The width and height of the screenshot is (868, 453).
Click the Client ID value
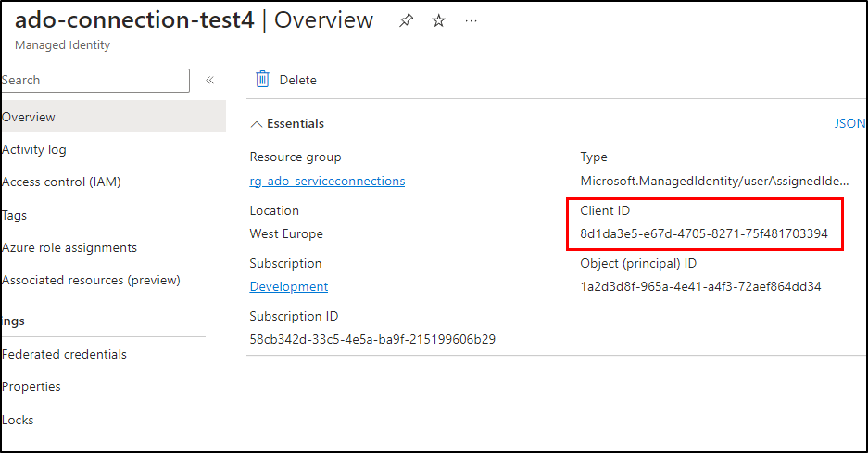[704, 233]
